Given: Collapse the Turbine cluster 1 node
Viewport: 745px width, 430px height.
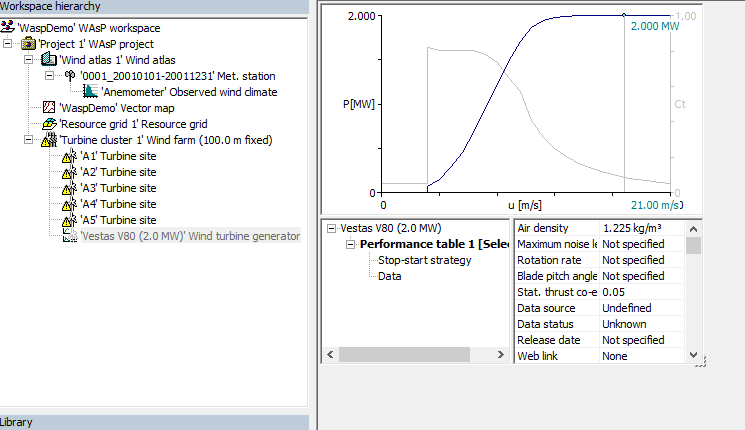Looking at the screenshot, I should [x=28, y=140].
